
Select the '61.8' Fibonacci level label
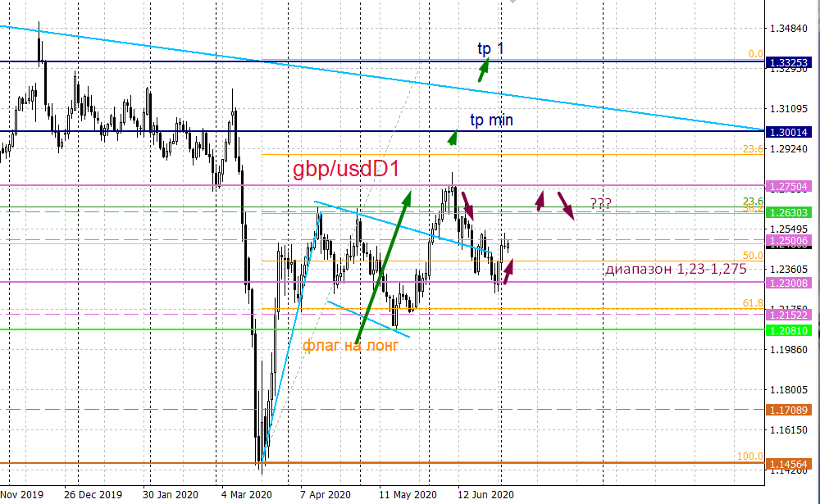coord(753,303)
